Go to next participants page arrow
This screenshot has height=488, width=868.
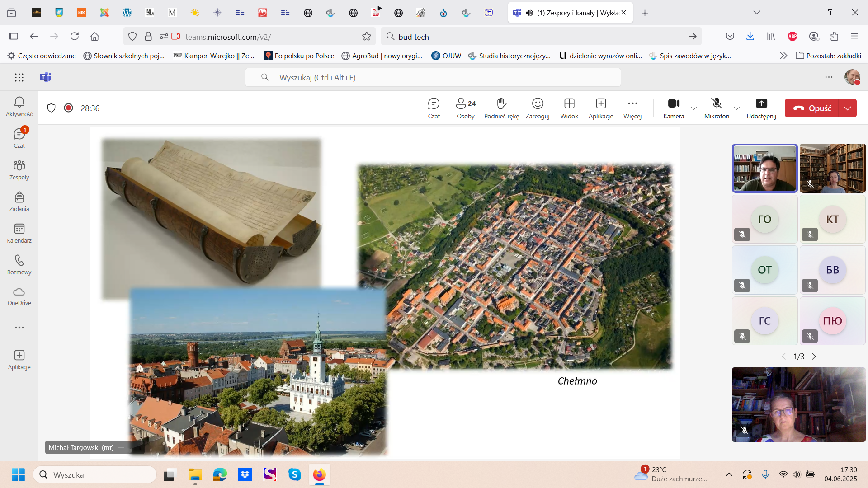click(814, 357)
